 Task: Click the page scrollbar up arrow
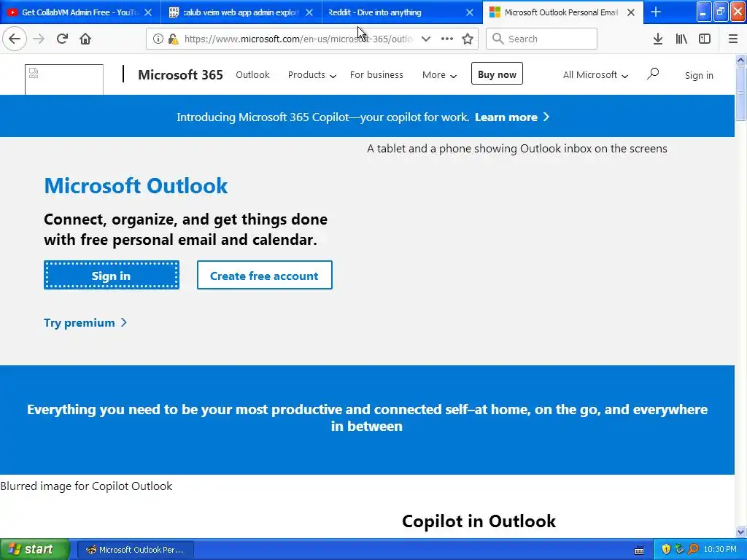[740, 60]
